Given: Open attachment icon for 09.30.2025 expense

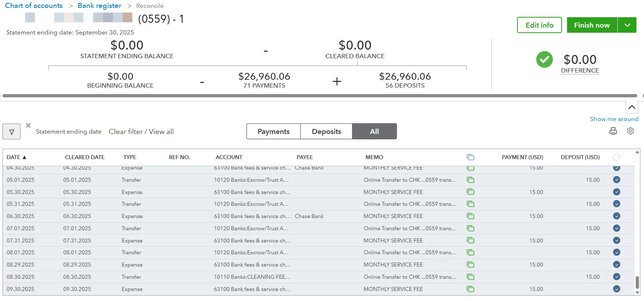Looking at the screenshot, I should click(470, 289).
